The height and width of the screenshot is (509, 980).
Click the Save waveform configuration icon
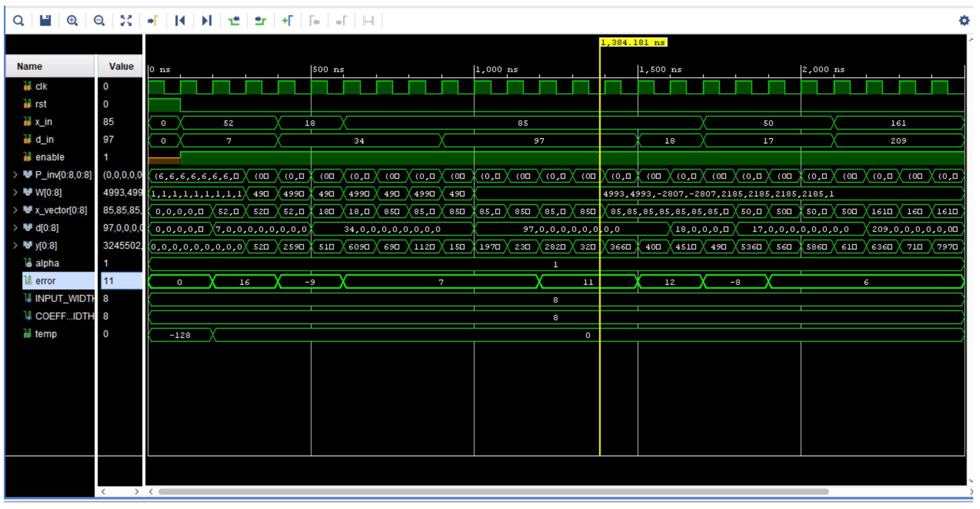click(45, 20)
